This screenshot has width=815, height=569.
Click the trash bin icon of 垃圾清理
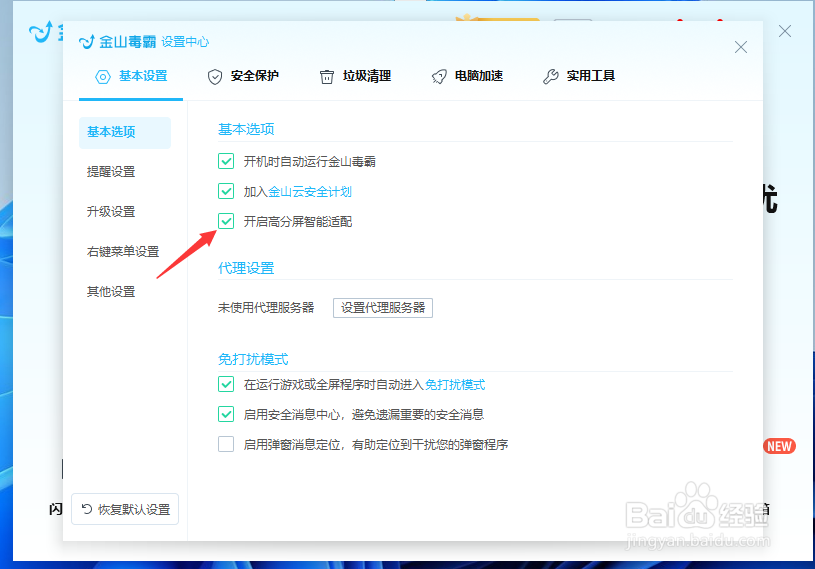tap(326, 77)
